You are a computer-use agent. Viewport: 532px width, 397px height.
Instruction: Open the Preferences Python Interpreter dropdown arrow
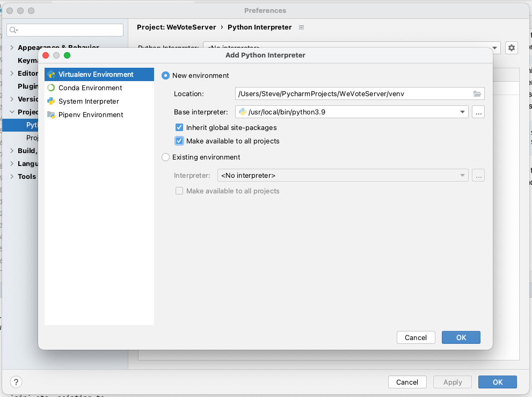point(494,48)
